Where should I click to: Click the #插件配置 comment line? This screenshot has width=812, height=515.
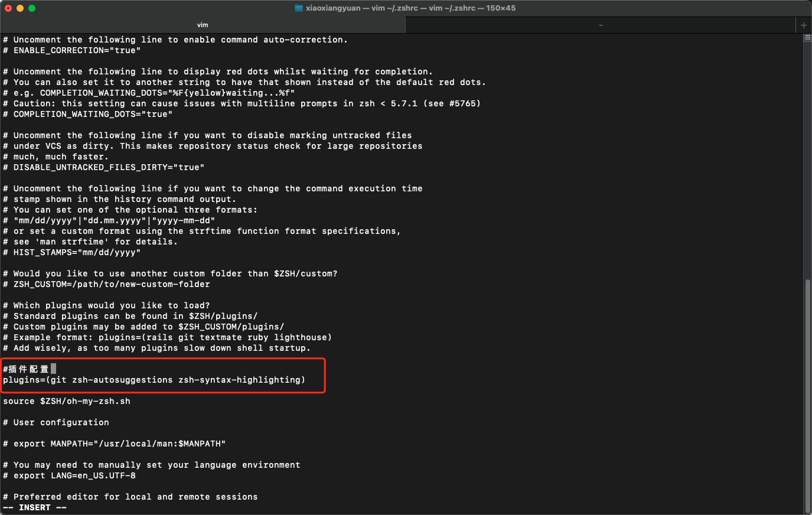26,369
